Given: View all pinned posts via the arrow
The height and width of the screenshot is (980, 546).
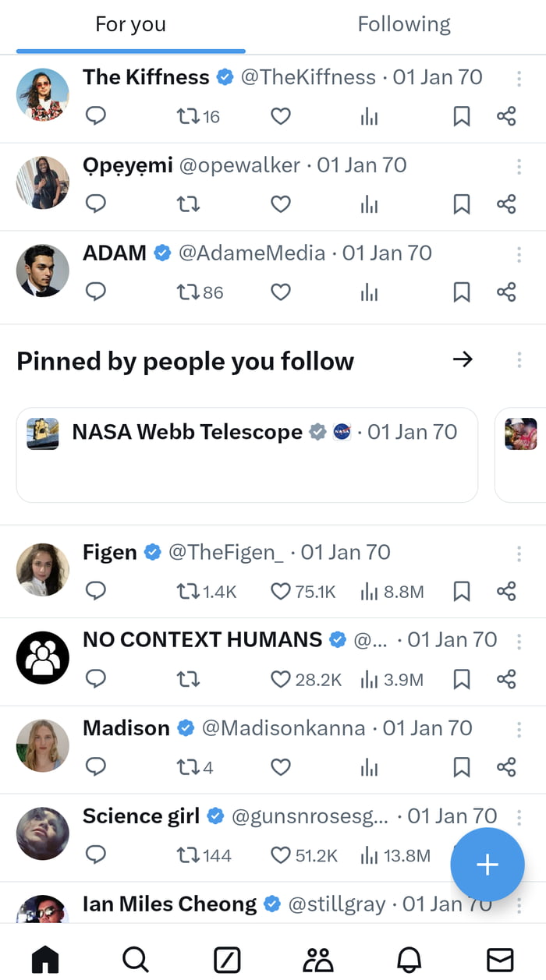Looking at the screenshot, I should (463, 359).
